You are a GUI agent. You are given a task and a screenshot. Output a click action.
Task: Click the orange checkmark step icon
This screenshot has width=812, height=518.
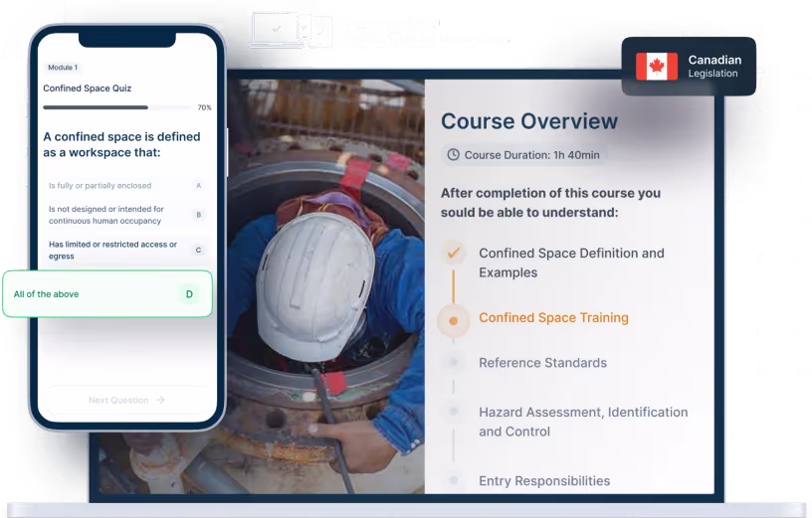point(453,254)
